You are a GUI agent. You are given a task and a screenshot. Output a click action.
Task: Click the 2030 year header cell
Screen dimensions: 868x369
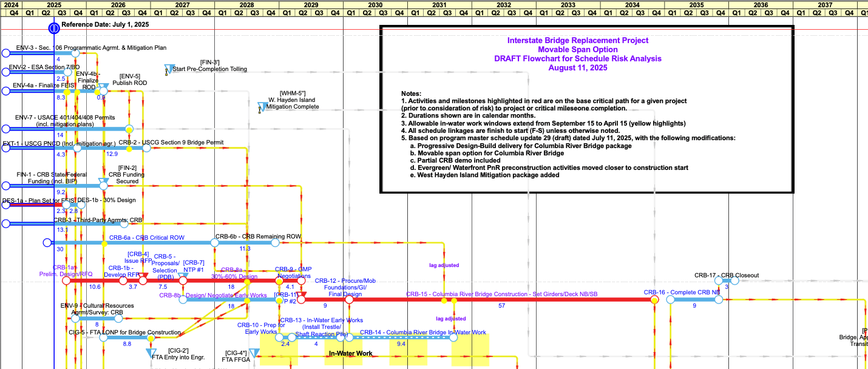pyautogui.click(x=376, y=4)
